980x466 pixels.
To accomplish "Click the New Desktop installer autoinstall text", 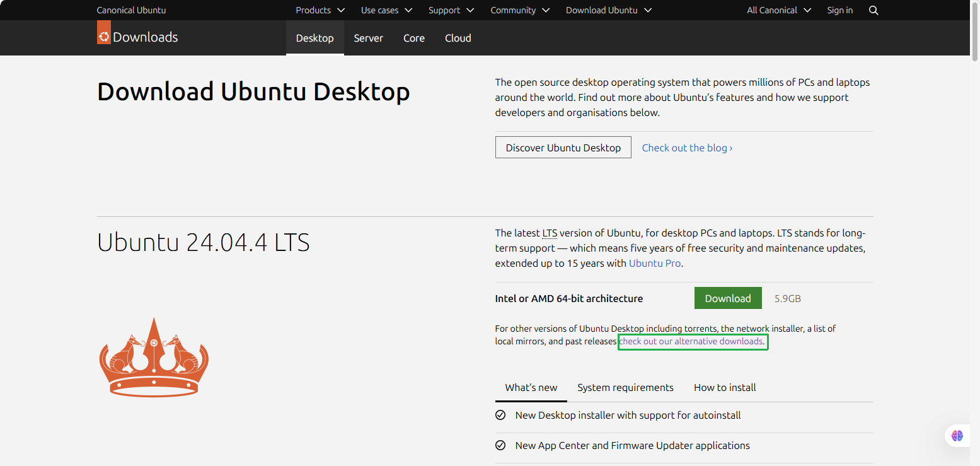I will [x=628, y=415].
